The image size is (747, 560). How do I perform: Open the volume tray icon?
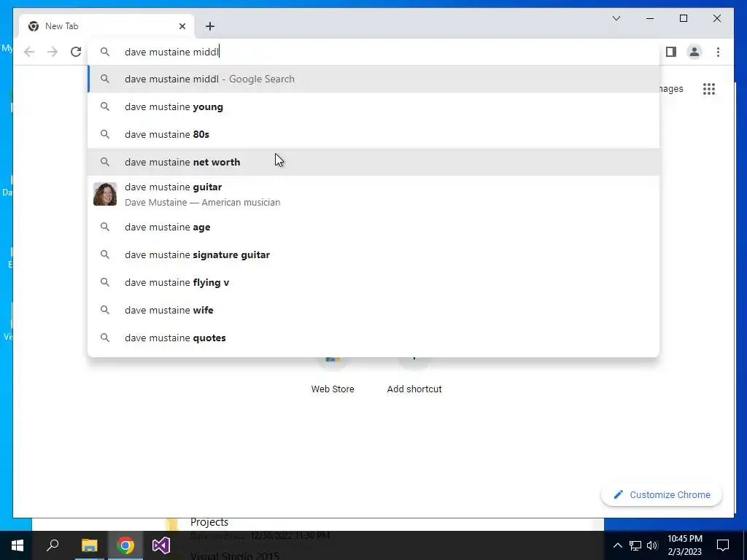[652, 545]
